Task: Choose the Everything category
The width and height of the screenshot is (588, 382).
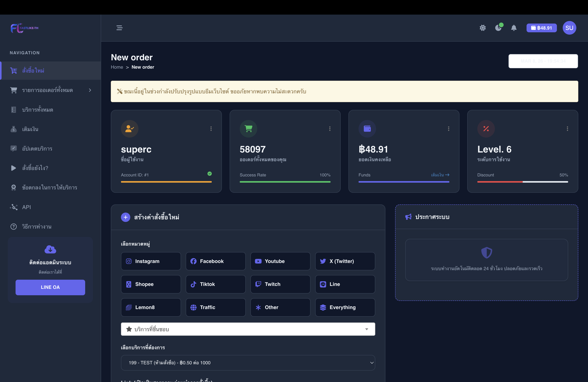Action: click(x=345, y=307)
